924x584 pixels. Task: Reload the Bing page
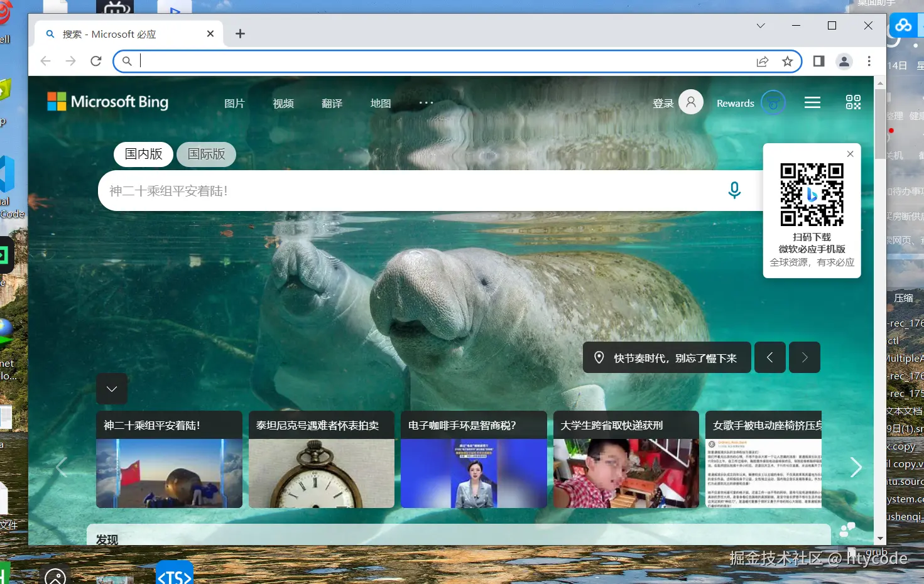click(x=95, y=61)
